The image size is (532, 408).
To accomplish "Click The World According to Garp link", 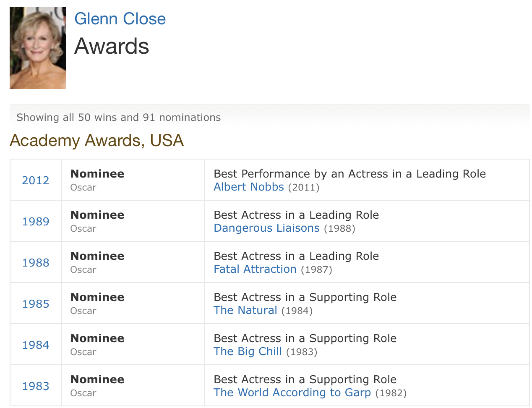I will pyautogui.click(x=292, y=393).
